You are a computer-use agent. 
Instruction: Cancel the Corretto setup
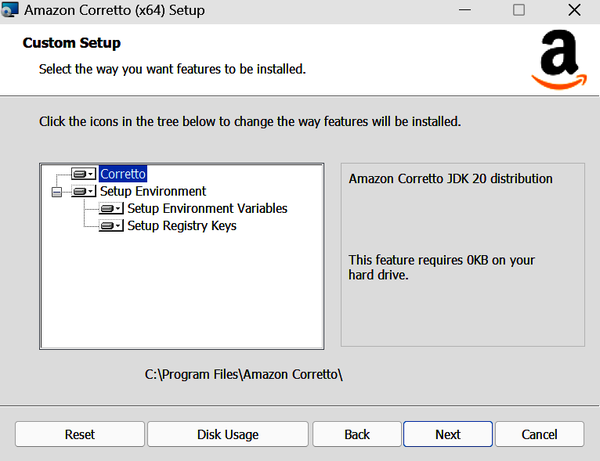540,434
